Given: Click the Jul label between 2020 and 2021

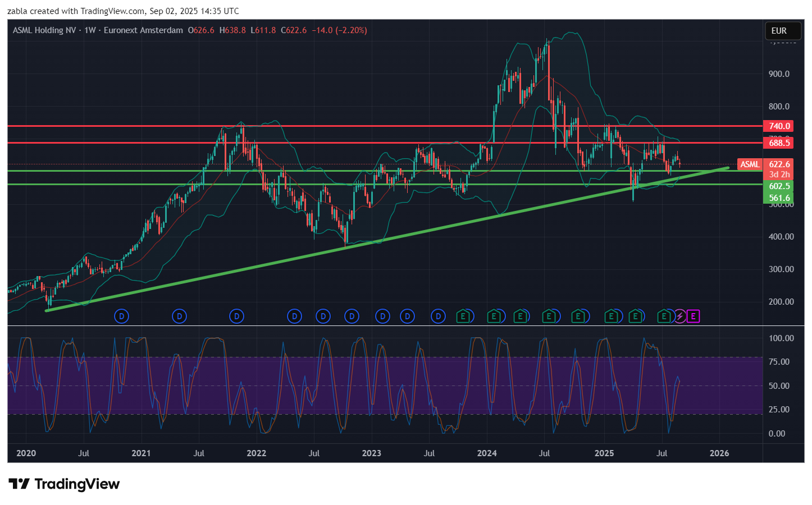Looking at the screenshot, I should point(84,453).
